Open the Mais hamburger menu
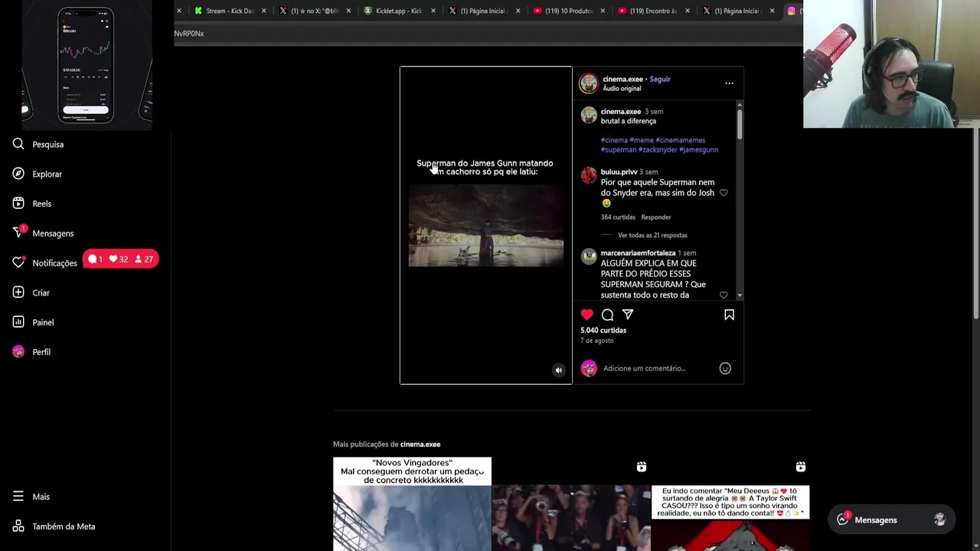 coord(18,497)
